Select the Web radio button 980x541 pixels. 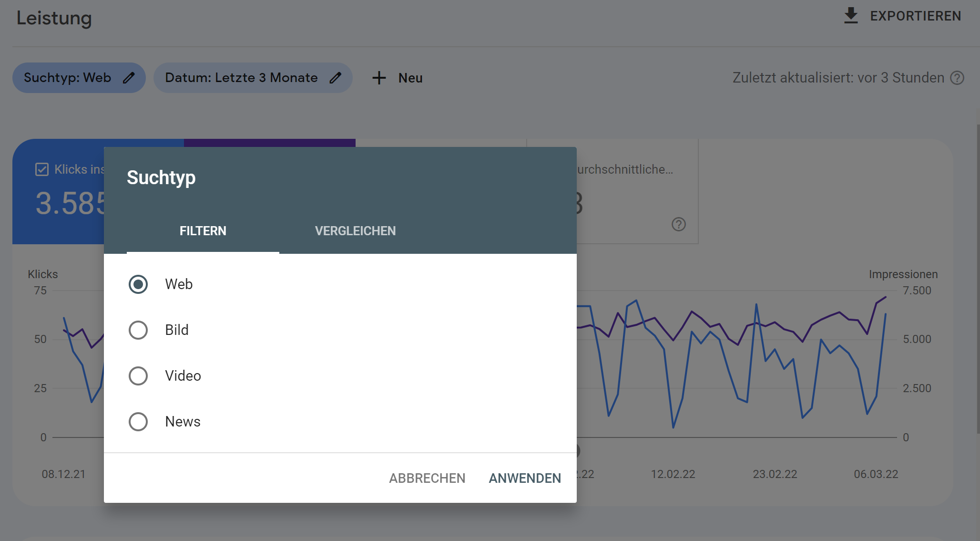point(138,284)
